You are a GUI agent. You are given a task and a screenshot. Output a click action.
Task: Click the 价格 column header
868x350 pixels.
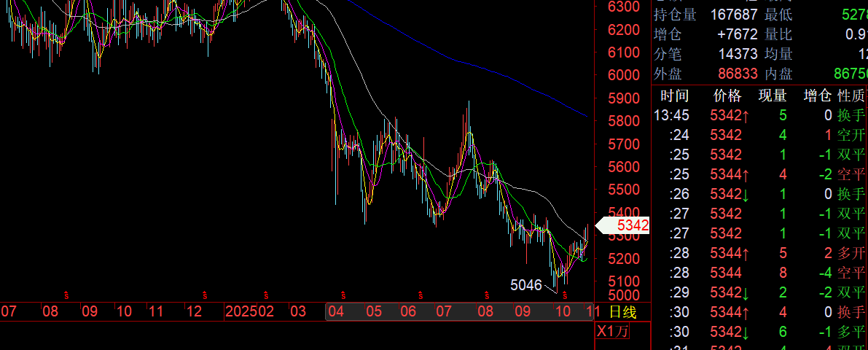(726, 96)
